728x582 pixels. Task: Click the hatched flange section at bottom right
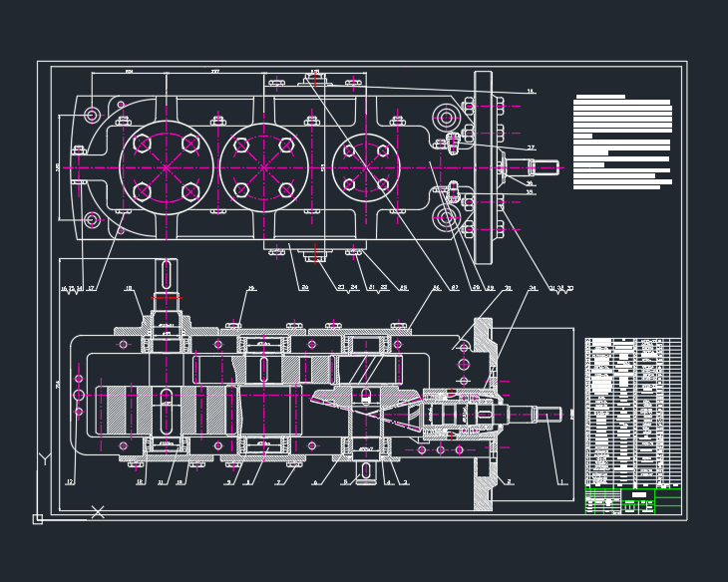point(483,483)
